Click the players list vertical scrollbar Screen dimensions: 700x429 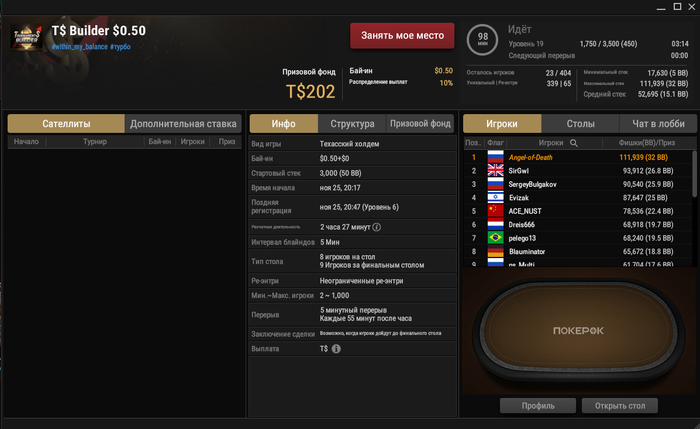(x=694, y=174)
